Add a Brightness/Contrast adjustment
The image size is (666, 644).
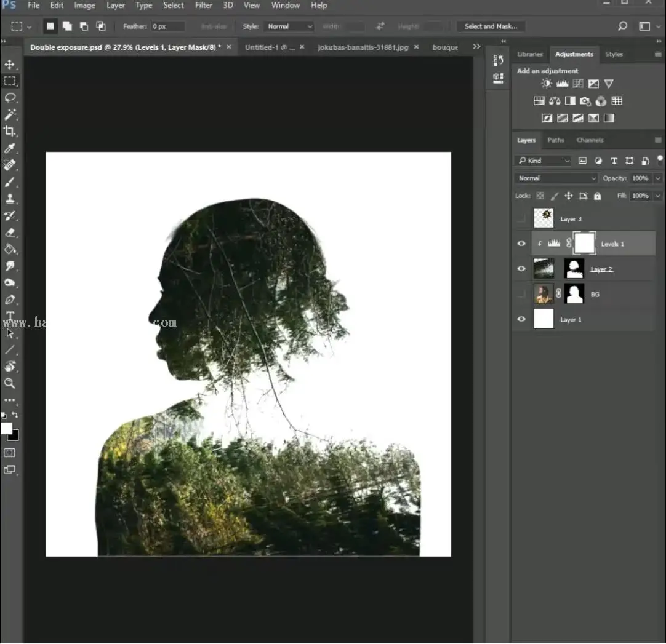[547, 84]
